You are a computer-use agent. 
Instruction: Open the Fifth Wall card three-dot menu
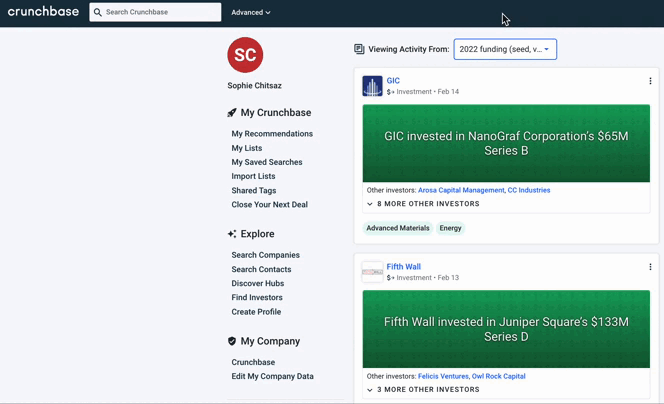click(650, 267)
